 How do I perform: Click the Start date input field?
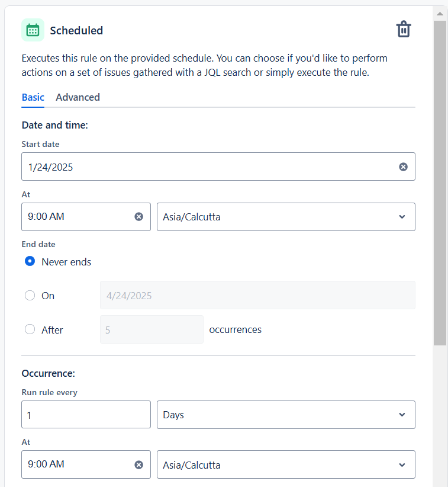click(207, 167)
